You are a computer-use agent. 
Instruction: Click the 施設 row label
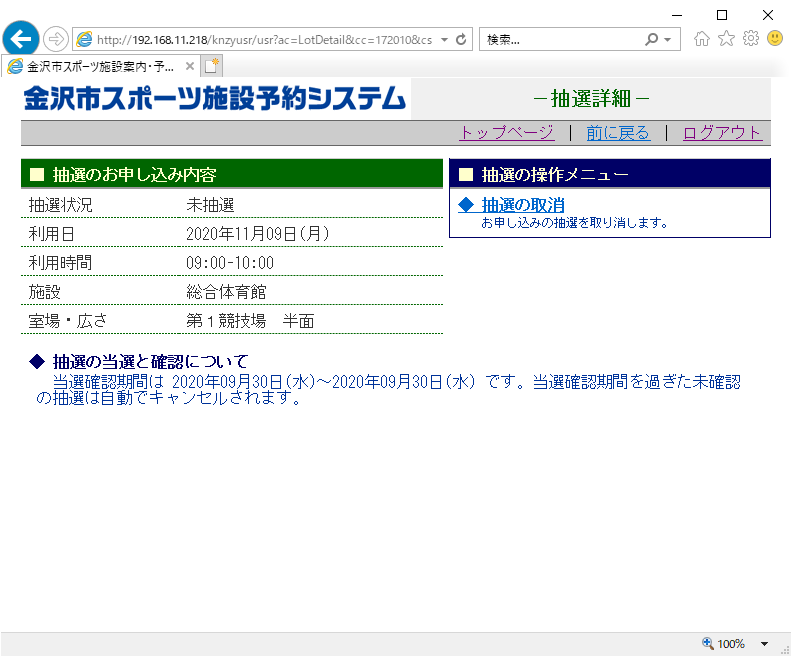[44, 292]
